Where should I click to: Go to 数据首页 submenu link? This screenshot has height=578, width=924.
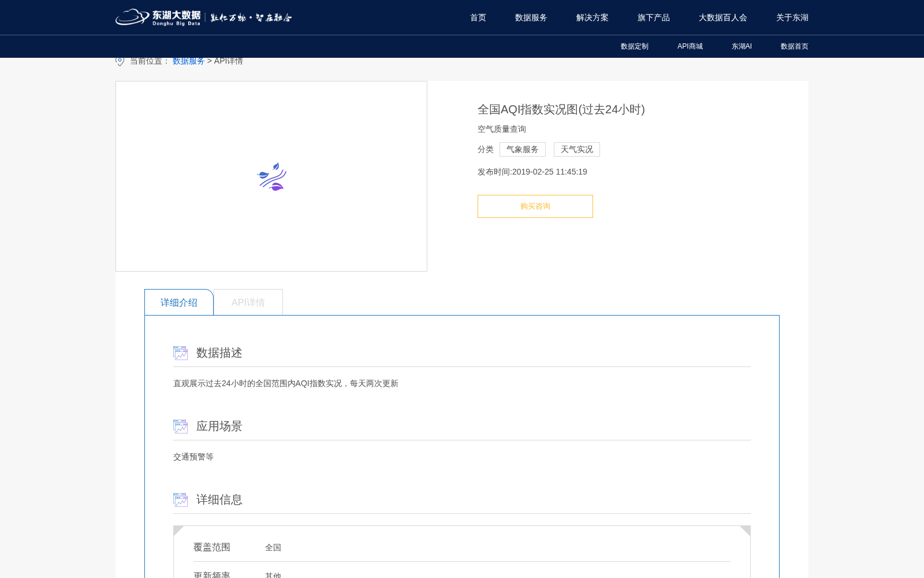tap(795, 46)
